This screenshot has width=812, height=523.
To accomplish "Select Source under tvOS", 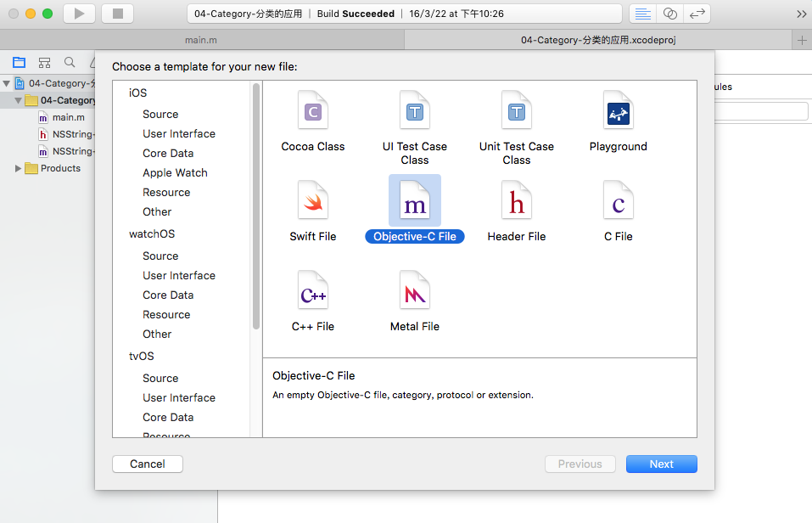I will (160, 379).
